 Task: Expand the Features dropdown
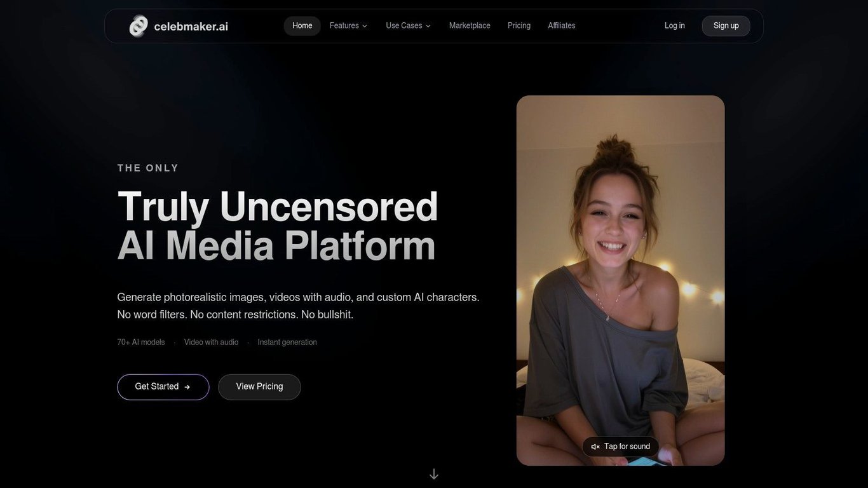pos(348,25)
